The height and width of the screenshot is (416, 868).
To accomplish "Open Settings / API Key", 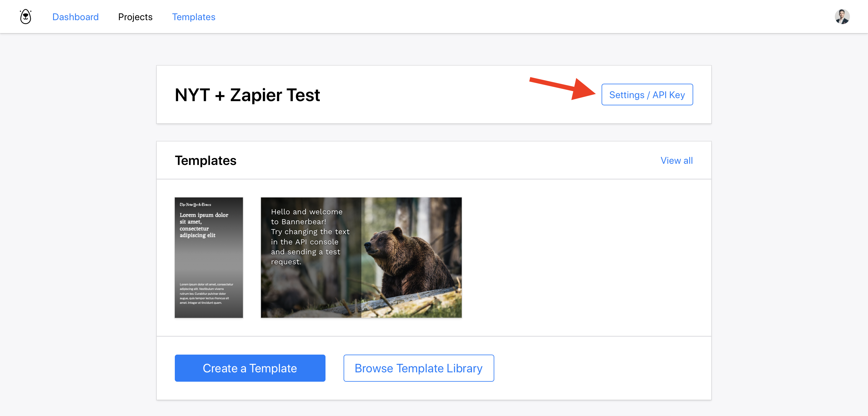I will click(646, 95).
